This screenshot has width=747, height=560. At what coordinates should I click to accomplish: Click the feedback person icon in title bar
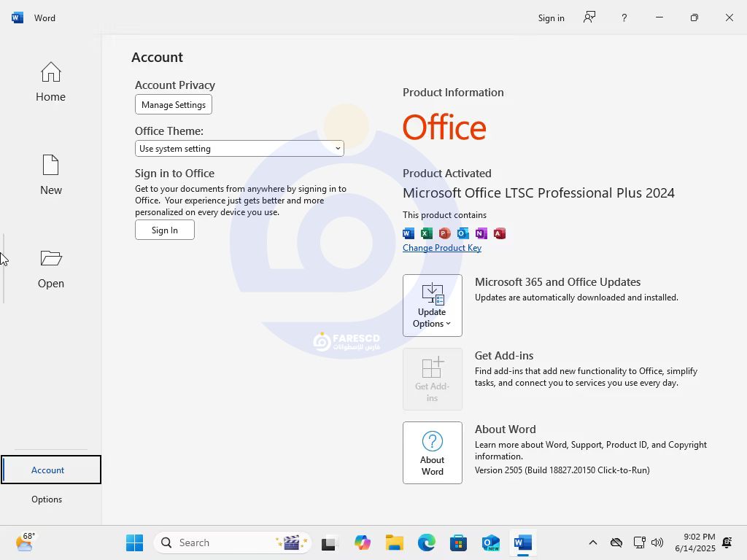click(x=589, y=17)
